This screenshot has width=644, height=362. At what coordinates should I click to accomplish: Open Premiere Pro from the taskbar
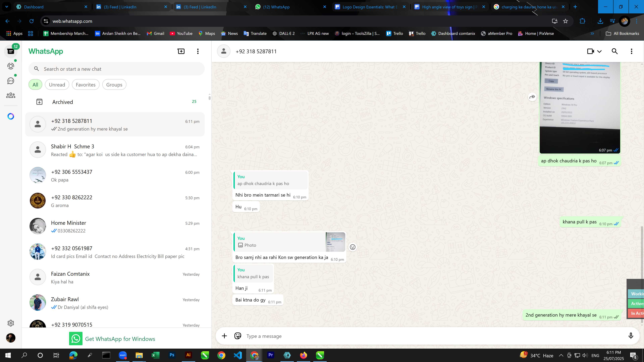271,355
